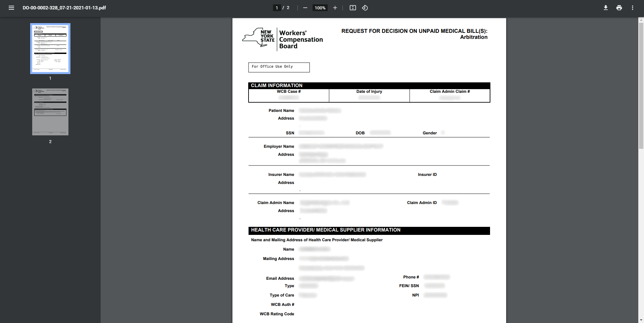The width and height of the screenshot is (644, 323).
Task: Click the Workers' Compensation Board logo
Action: (282, 39)
